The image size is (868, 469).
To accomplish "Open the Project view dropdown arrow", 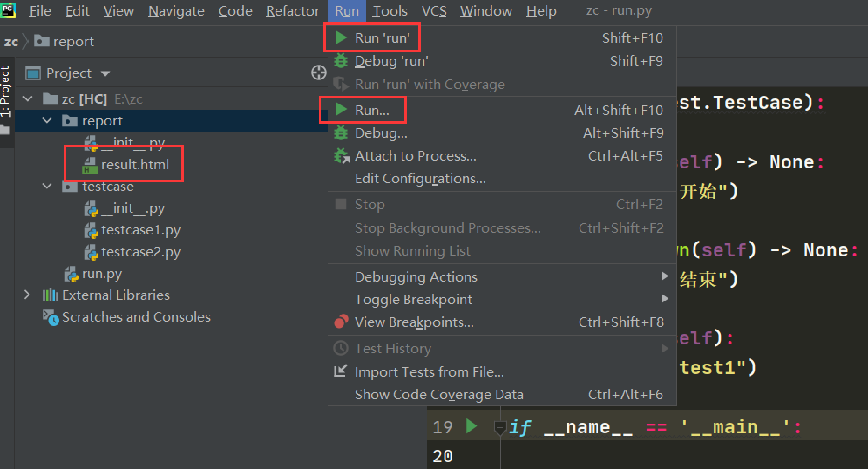I will 105,73.
